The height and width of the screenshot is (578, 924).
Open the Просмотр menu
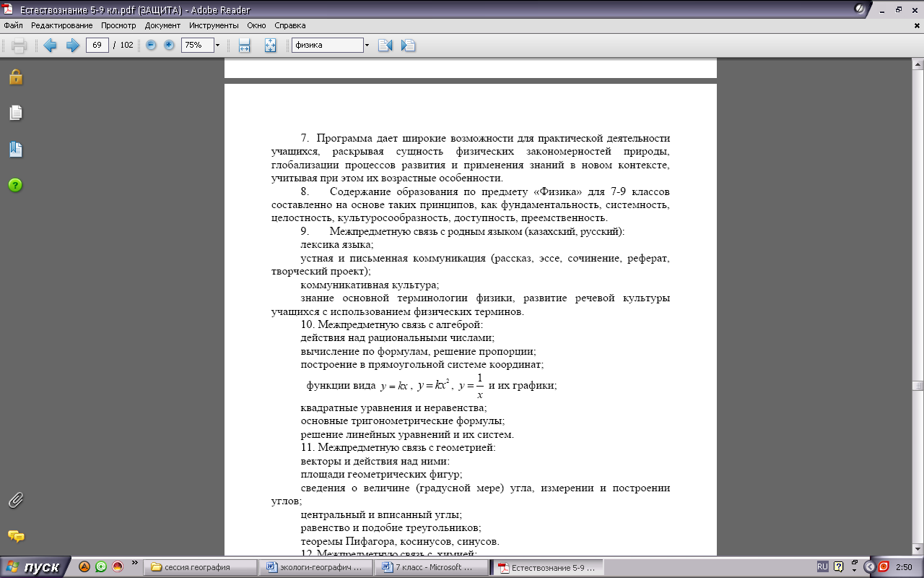[118, 25]
